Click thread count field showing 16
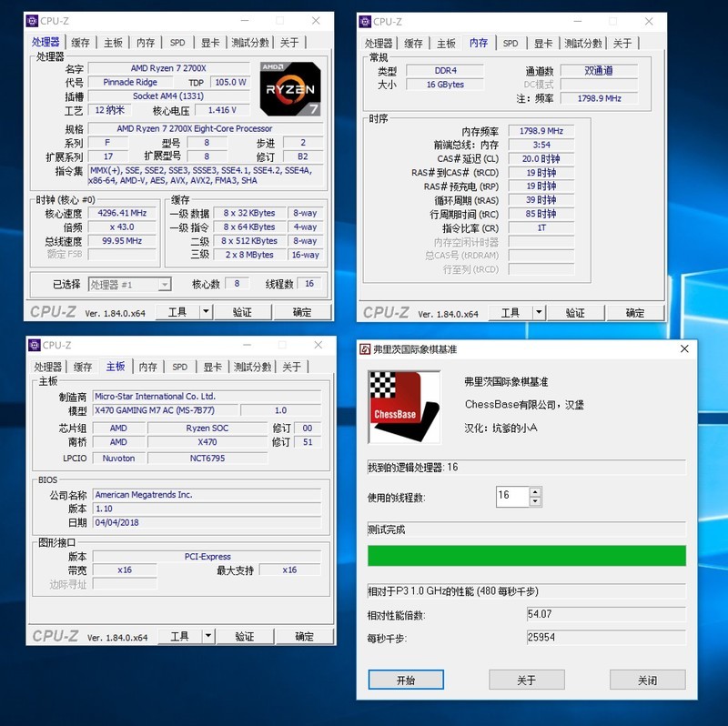Image resolution: width=728 pixels, height=726 pixels. (512, 496)
